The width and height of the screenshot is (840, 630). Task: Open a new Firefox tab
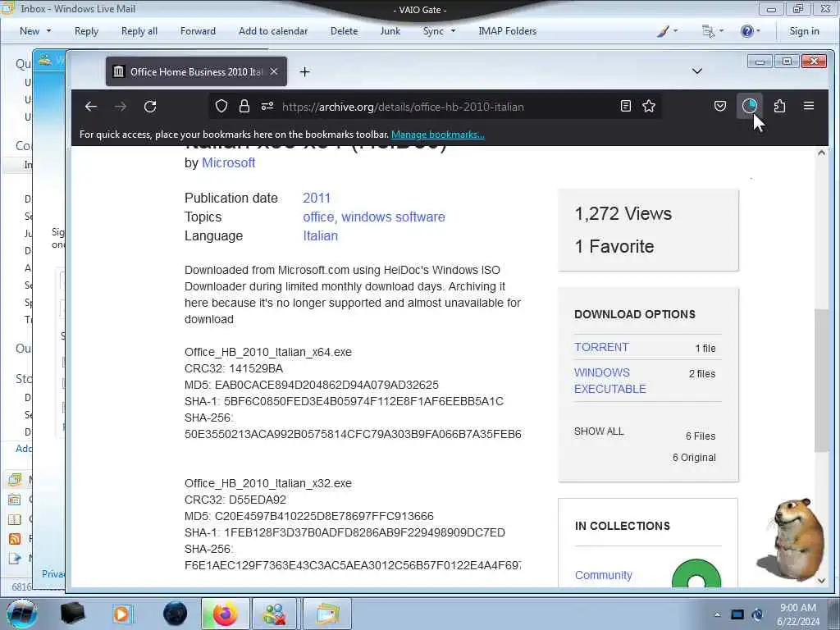tap(305, 72)
